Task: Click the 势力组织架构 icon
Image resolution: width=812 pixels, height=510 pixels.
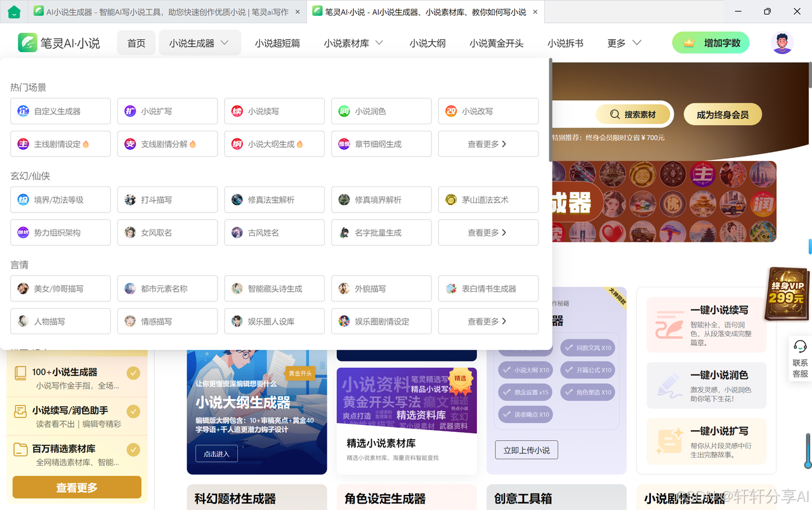Action: point(23,233)
